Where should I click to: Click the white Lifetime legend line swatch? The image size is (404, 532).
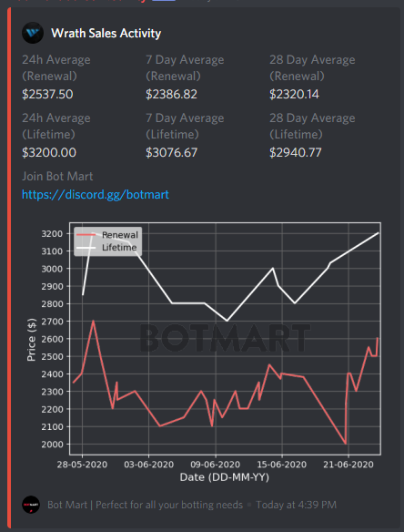click(86, 248)
